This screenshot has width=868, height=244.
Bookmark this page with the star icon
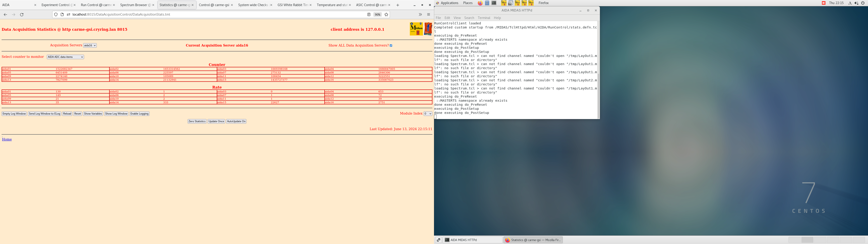point(386,14)
